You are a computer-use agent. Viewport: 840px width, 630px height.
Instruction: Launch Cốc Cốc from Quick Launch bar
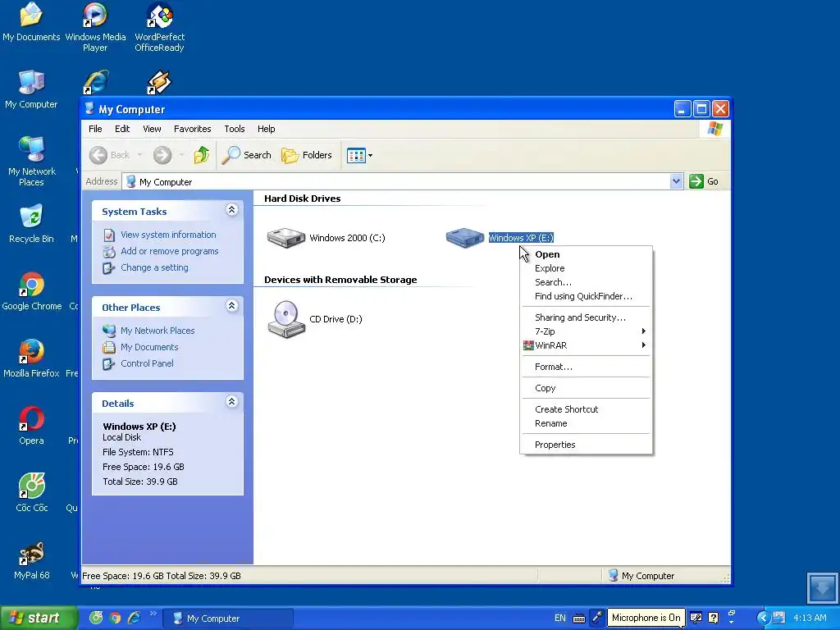(x=96, y=618)
